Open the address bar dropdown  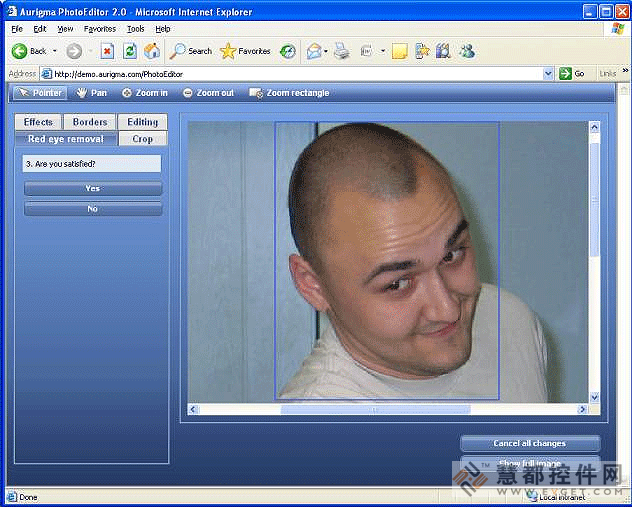coord(548,74)
